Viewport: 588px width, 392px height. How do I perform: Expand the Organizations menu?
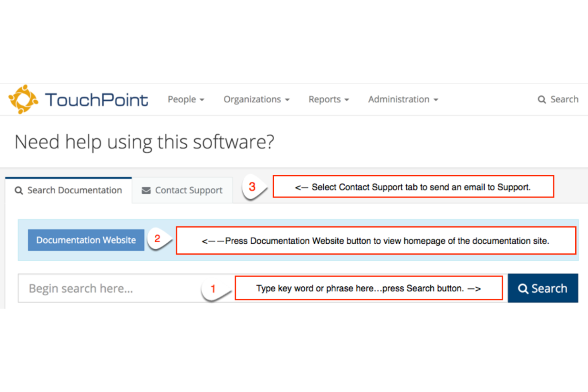tap(257, 99)
